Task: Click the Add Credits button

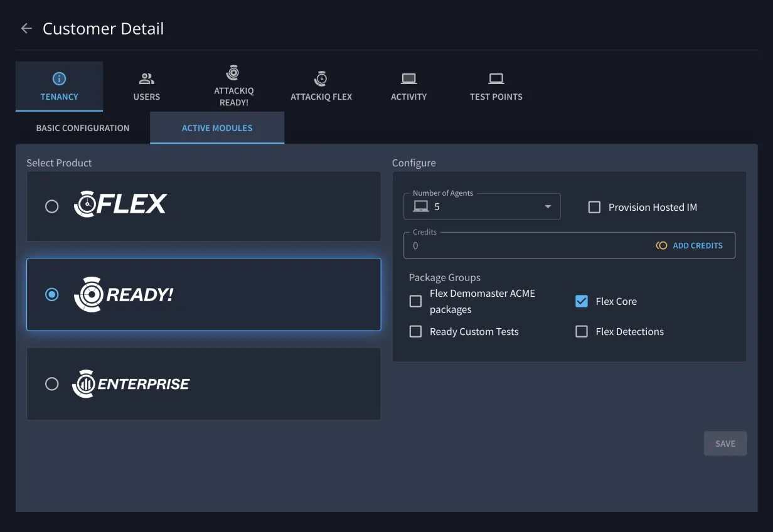Action: click(690, 246)
